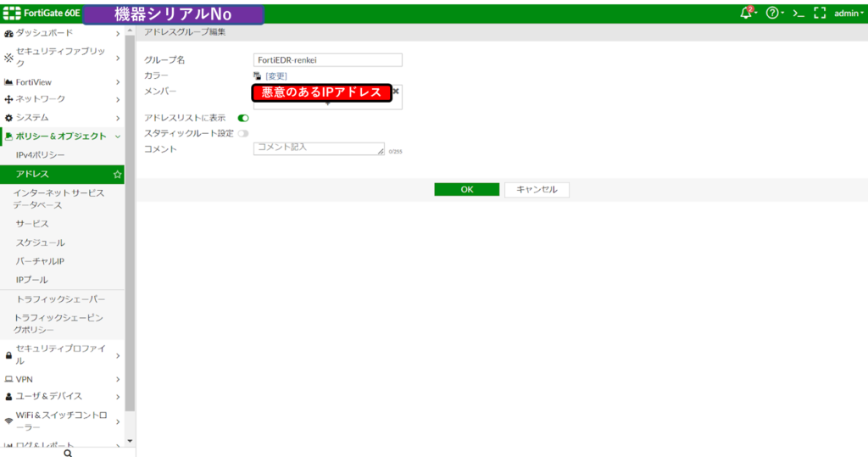The height and width of the screenshot is (457, 868).
Task: Click the green OK button
Action: click(x=467, y=189)
